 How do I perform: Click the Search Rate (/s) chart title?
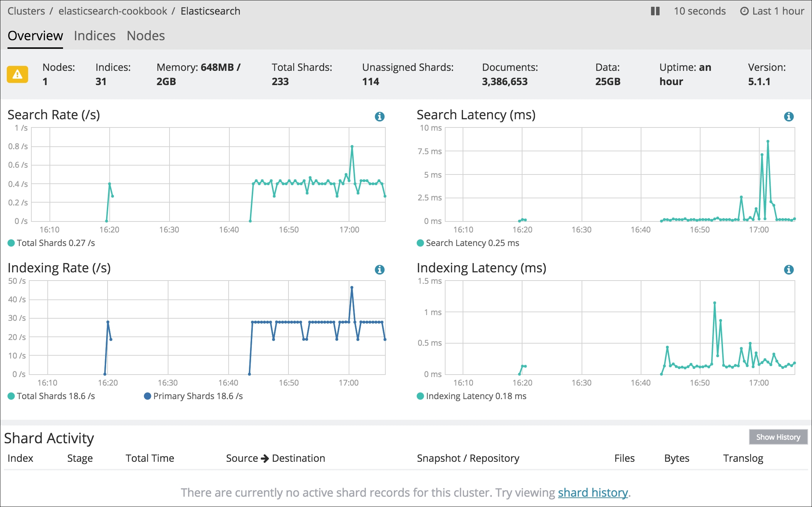54,115
